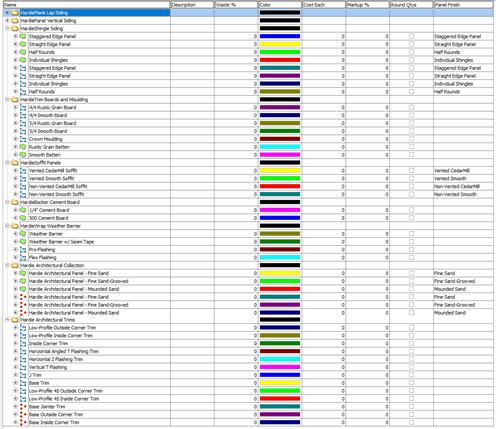This screenshot has height=429, width=496.
Task: Click the Waste % column header
Action: [236, 5]
